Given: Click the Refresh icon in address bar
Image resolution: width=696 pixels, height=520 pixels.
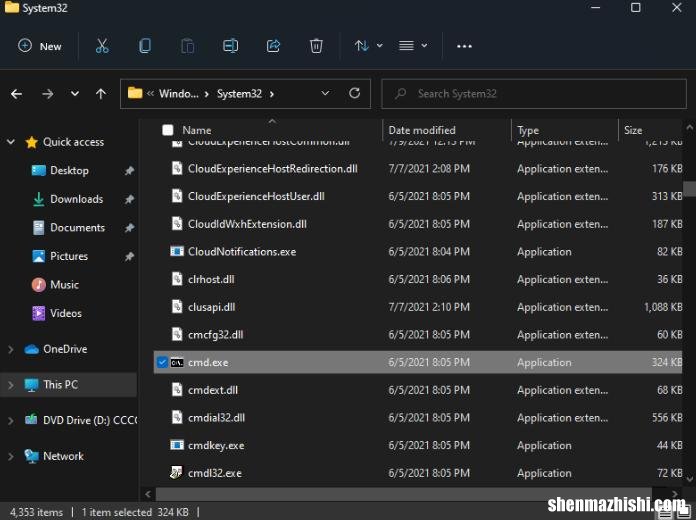Looking at the screenshot, I should coord(354,93).
